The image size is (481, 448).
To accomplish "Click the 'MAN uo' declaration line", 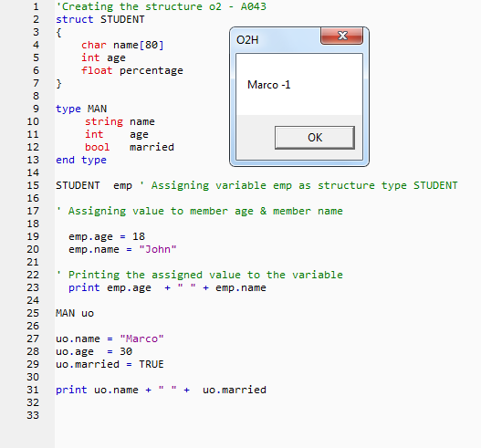I will pyautogui.click(x=75, y=313).
